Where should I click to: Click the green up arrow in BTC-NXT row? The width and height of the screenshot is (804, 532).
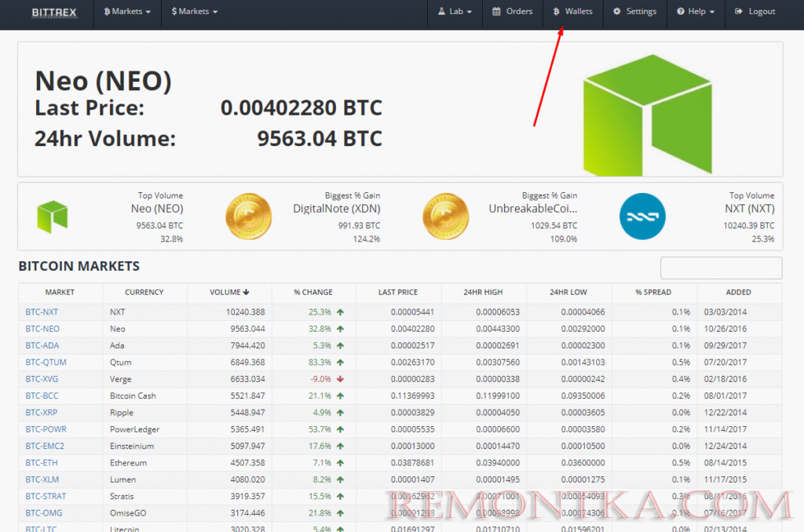pos(340,312)
